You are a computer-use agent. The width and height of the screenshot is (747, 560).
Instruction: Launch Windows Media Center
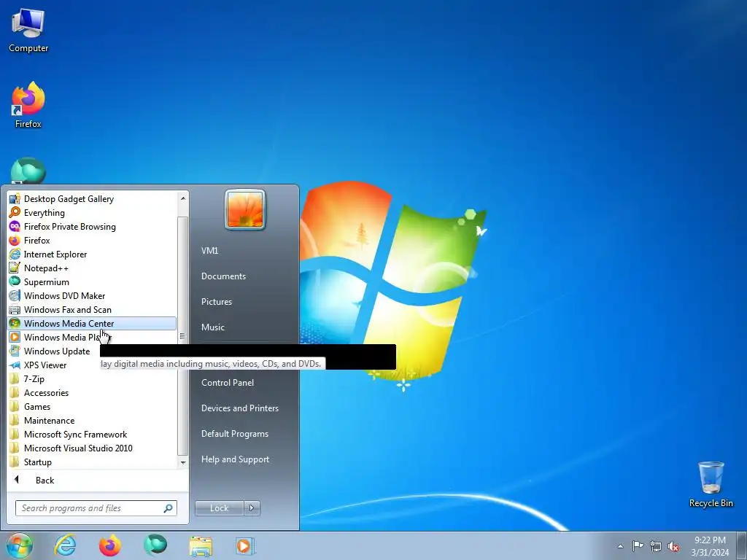pos(91,323)
